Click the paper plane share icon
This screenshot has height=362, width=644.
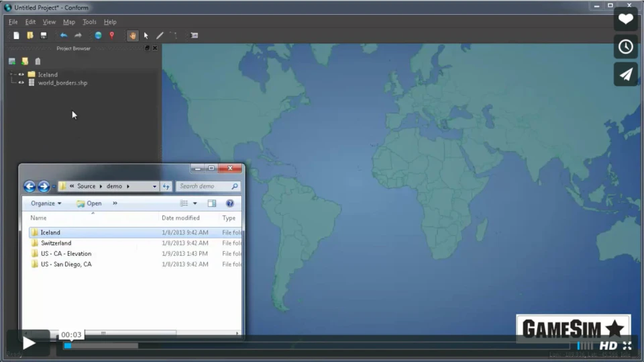coord(625,75)
